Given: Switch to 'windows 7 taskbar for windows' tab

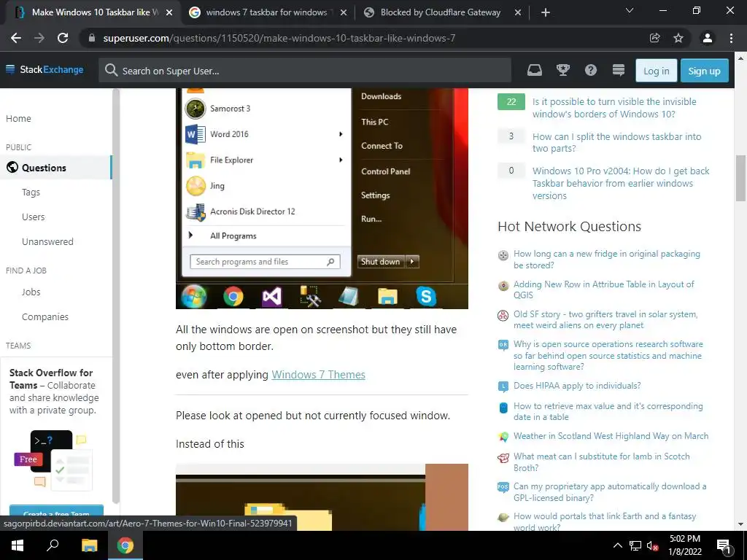Looking at the screenshot, I should 266,12.
